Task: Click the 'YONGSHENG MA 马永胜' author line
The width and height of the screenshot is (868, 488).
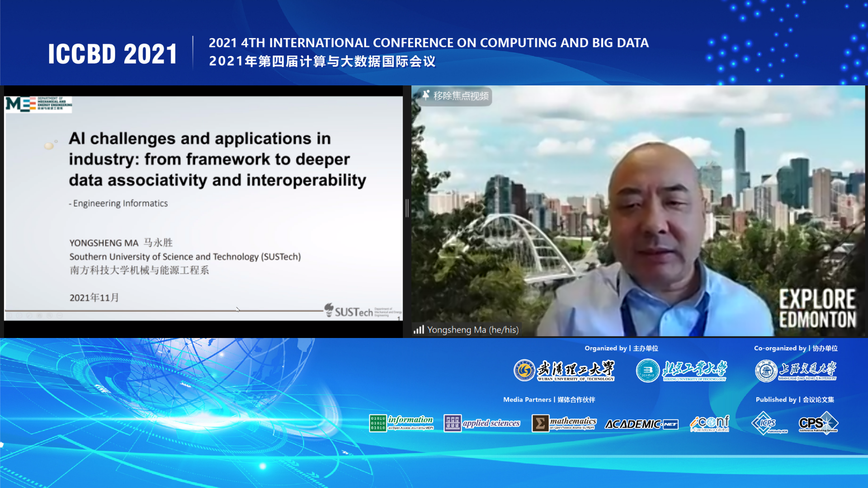Action: click(x=121, y=243)
